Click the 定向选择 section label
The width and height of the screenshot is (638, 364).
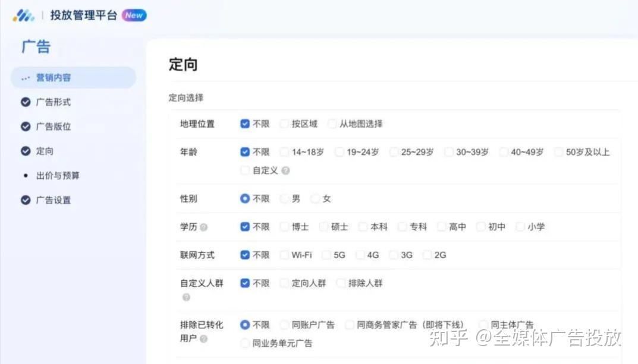pos(186,97)
